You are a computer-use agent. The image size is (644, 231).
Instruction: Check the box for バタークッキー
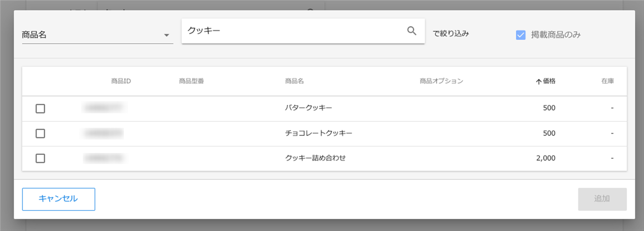point(40,108)
